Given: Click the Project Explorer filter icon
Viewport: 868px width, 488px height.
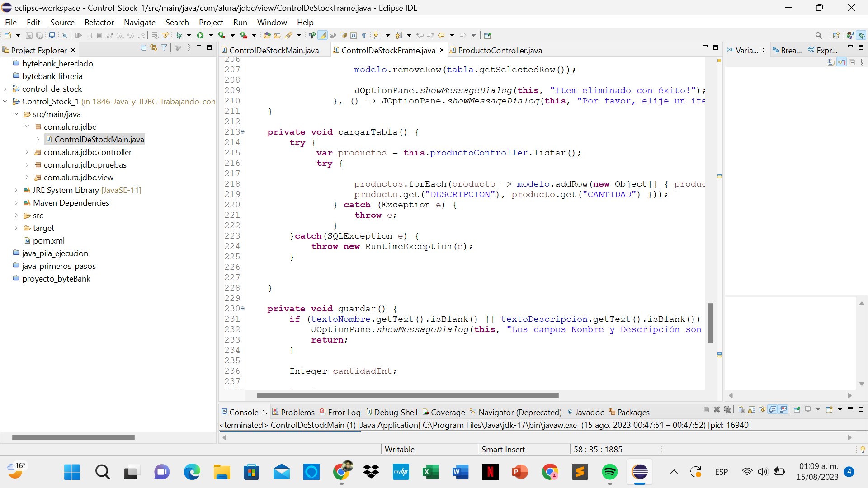Looking at the screenshot, I should pos(164,48).
